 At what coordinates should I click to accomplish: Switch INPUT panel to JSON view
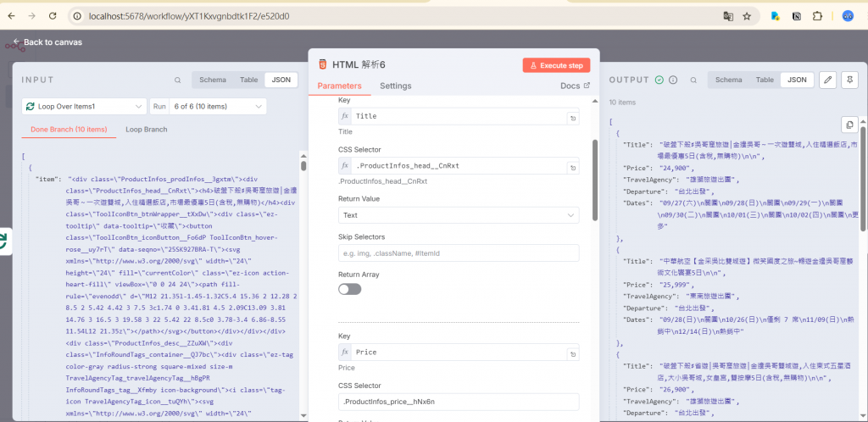tap(281, 80)
